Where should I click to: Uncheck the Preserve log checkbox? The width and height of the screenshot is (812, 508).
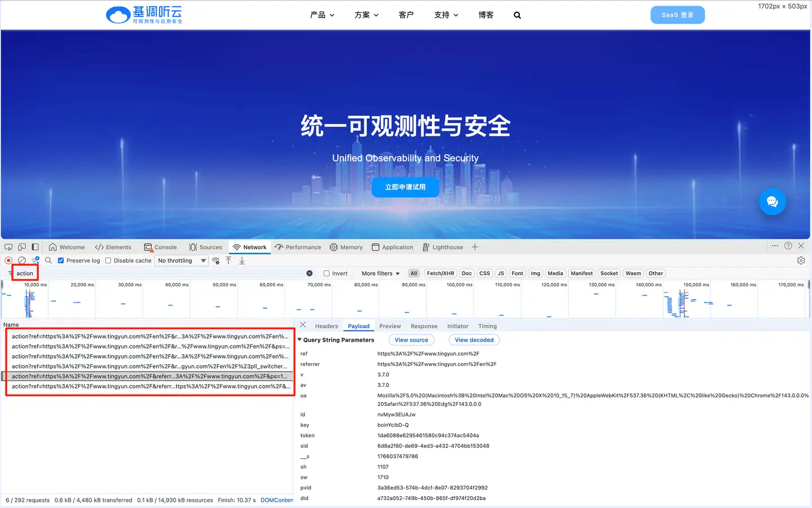tap(61, 260)
